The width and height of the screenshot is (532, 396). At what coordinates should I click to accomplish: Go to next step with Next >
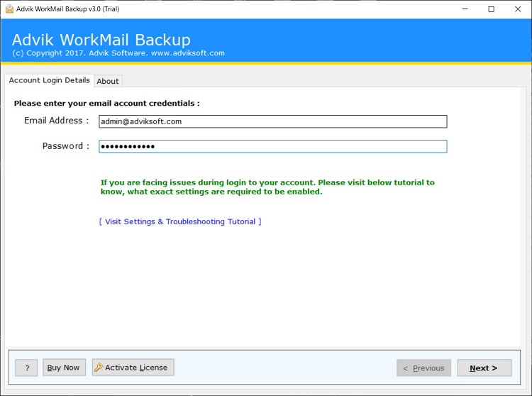tap(484, 368)
